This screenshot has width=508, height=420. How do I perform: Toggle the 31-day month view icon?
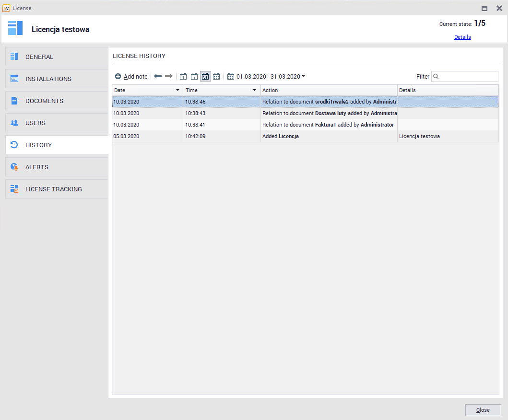point(205,76)
